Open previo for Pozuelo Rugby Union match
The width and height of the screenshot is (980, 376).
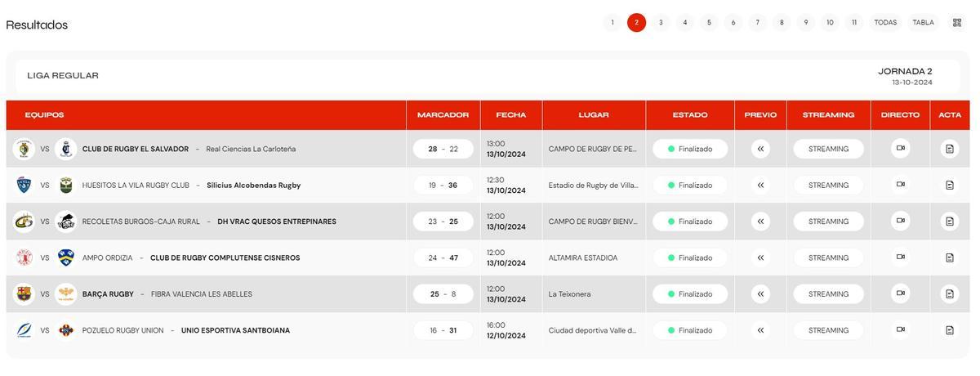pos(760,330)
